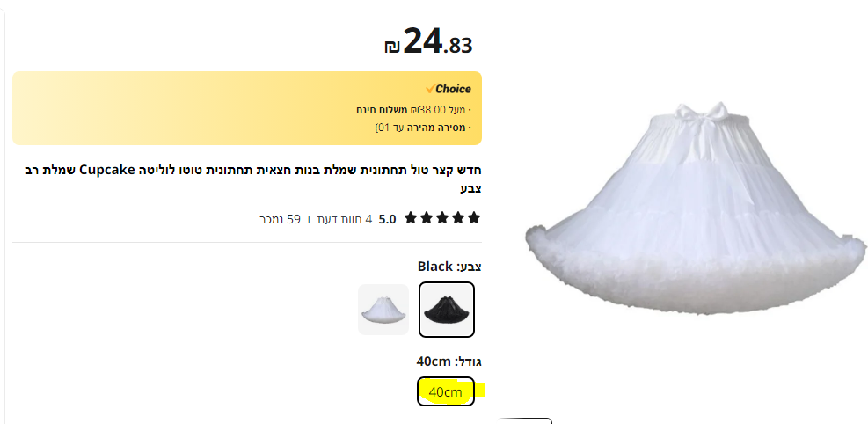868x424 pixels.
Task: Click the orange checkmark beside Choice
Action: tap(430, 89)
